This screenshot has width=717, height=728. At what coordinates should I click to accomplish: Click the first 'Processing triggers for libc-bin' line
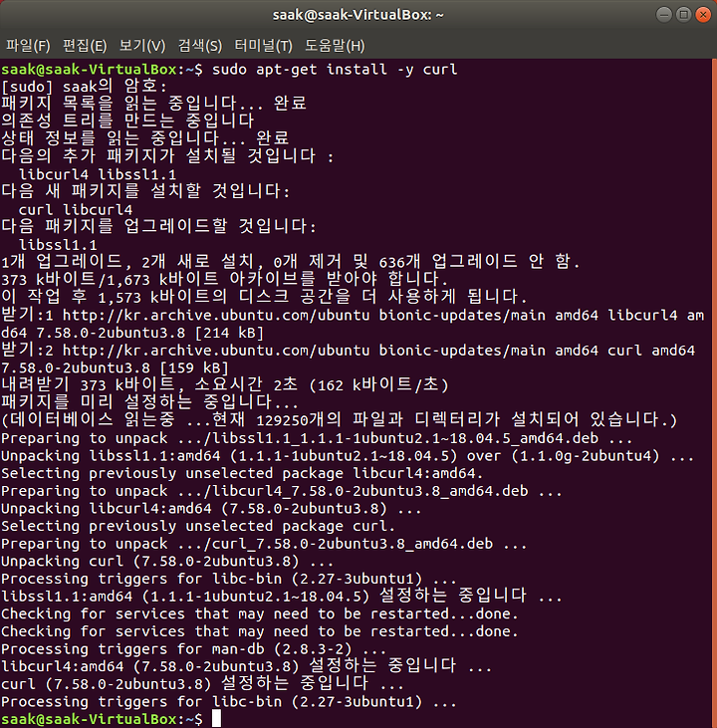click(x=229, y=579)
